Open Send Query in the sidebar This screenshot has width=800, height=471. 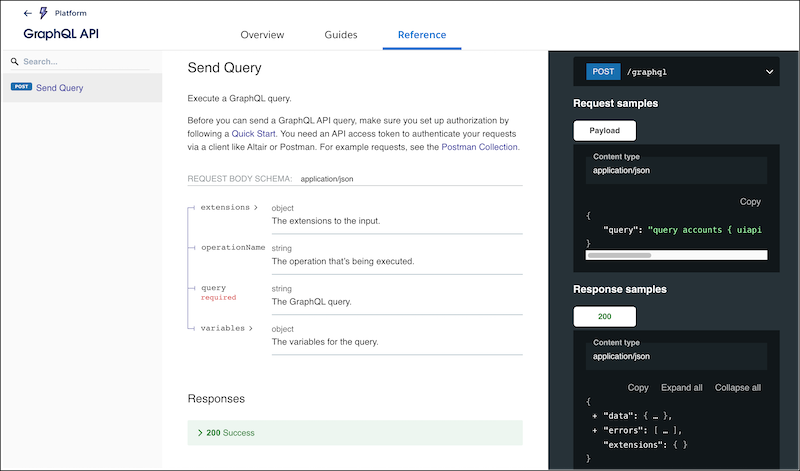tap(82, 88)
